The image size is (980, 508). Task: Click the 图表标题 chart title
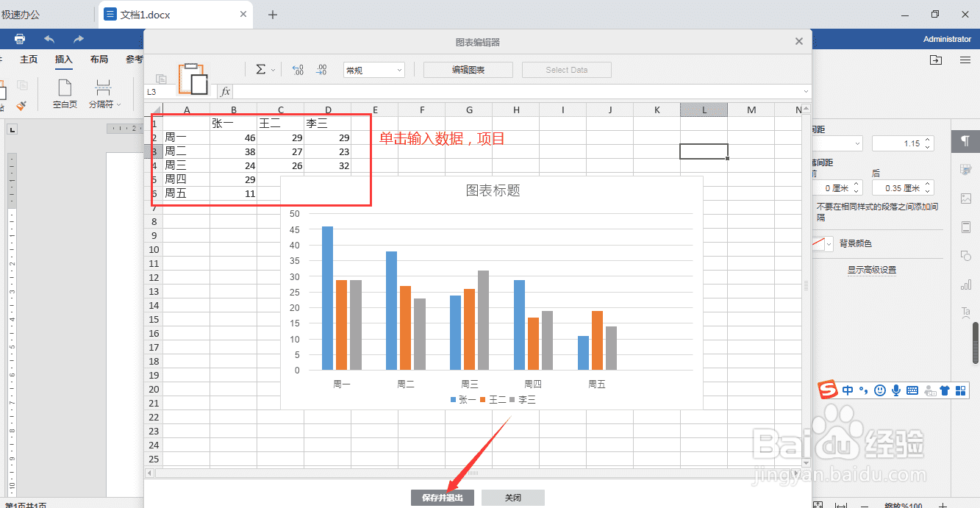click(493, 190)
